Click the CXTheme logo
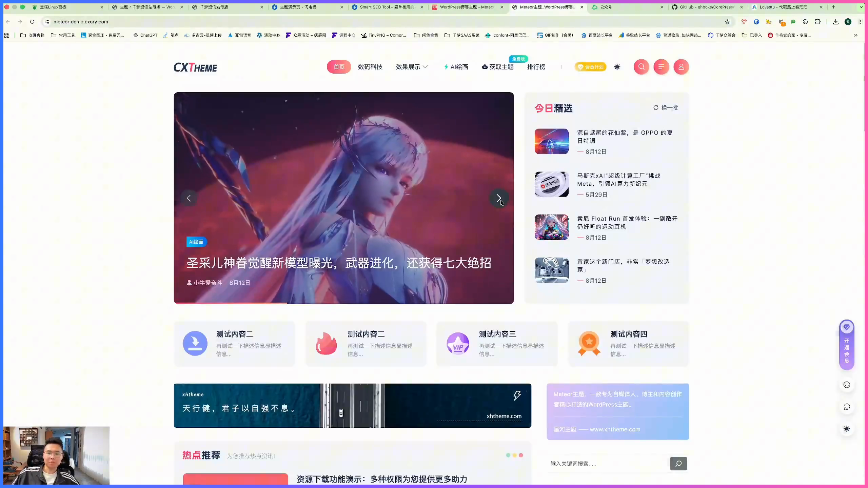The image size is (868, 488). pos(196,67)
